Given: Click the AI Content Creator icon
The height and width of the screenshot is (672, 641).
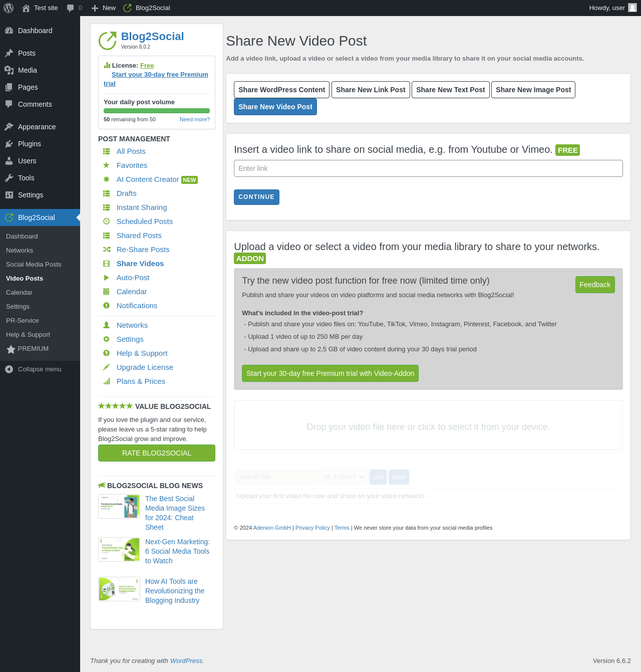Looking at the screenshot, I should (106, 179).
